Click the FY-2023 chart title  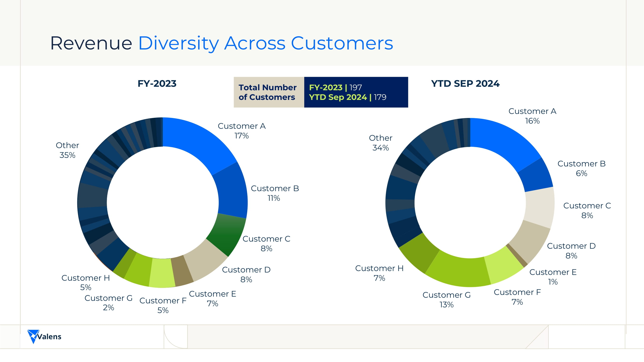(157, 84)
